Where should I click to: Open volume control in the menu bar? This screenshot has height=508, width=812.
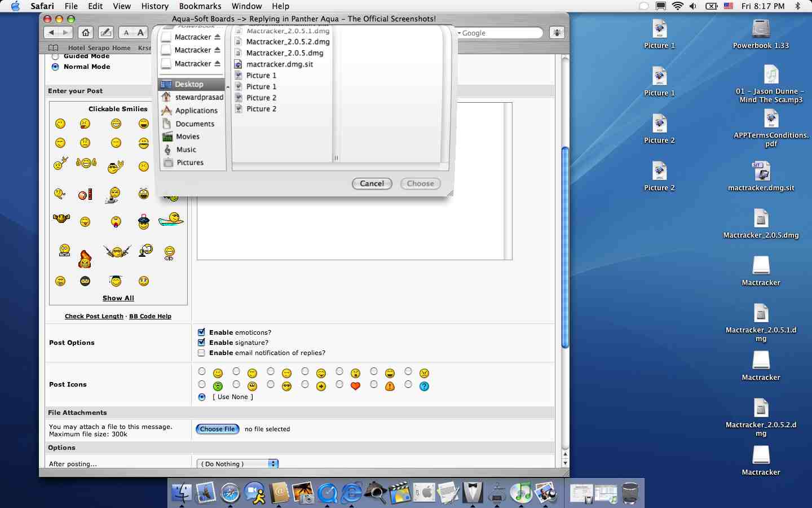point(693,6)
